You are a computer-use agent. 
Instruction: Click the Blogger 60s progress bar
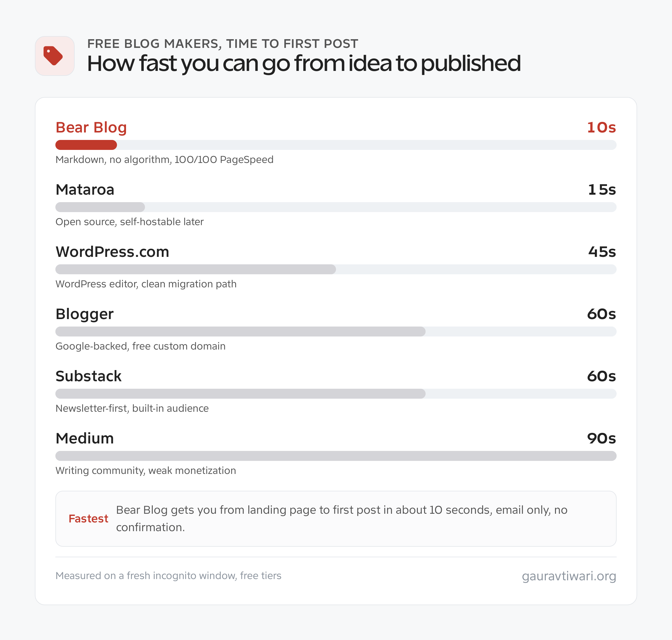(240, 332)
